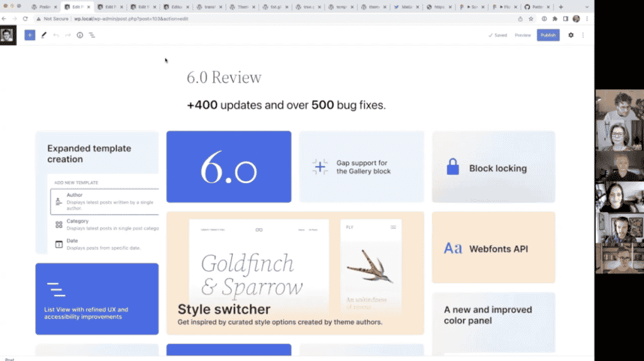Image resolution: width=644 pixels, height=361 pixels.
Task: Click the lock icon on Block locking card
Action: pyautogui.click(x=453, y=167)
